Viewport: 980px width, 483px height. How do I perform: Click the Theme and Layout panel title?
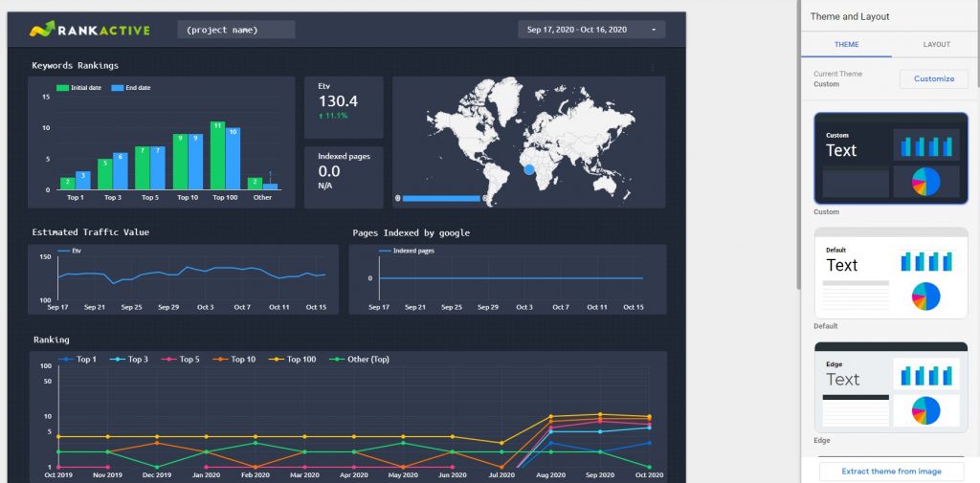pos(850,16)
